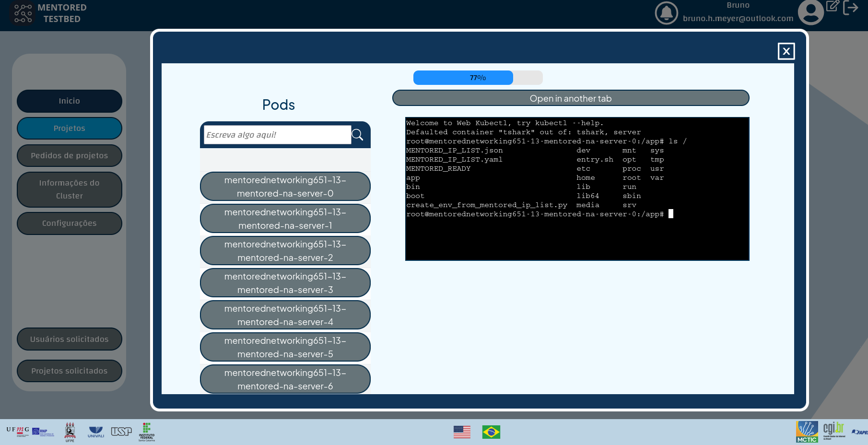Open the notification bell
Viewport: 868px width, 445px height.
coord(666,13)
